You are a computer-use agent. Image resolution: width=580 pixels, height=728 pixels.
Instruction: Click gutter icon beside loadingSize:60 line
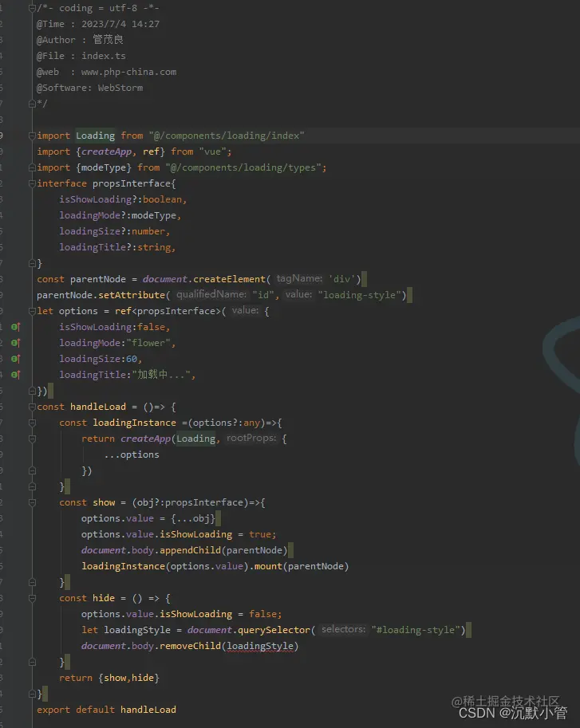point(15,359)
